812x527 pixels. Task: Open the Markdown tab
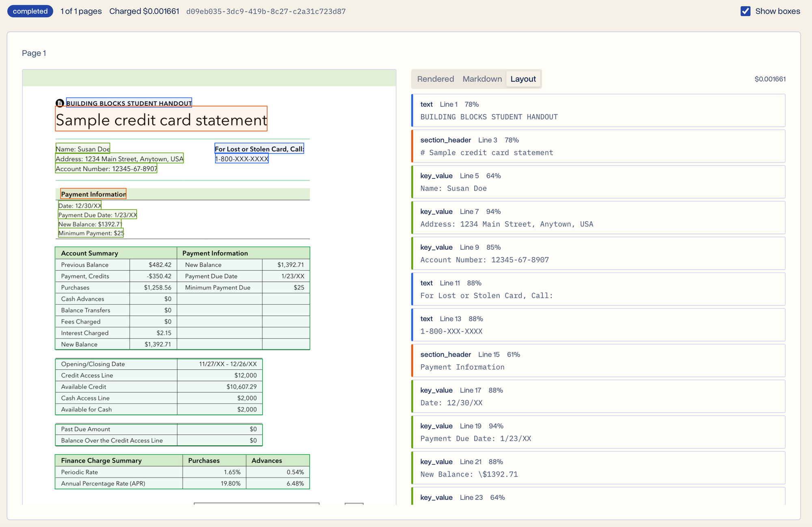[x=482, y=79]
